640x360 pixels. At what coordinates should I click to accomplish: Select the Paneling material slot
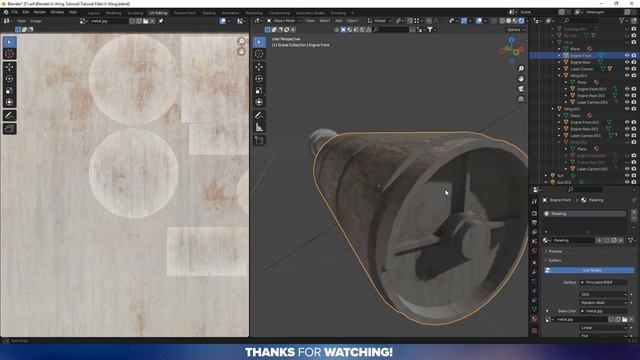coord(584,213)
